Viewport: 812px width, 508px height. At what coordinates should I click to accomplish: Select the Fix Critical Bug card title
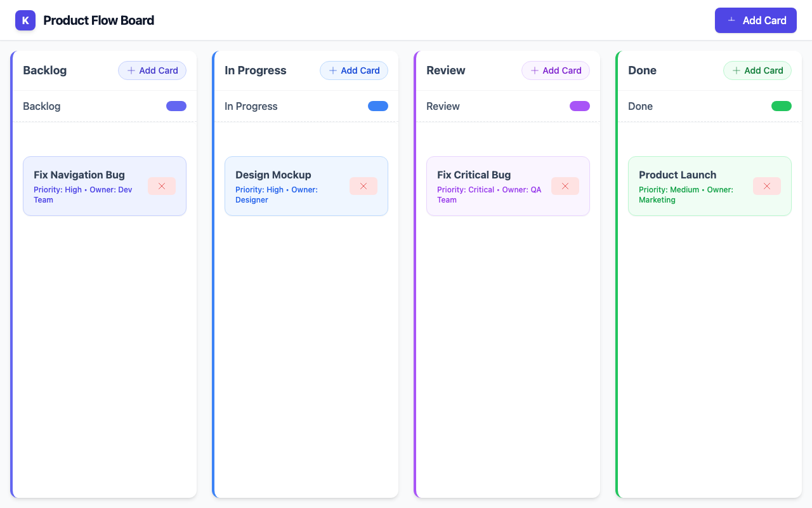tap(474, 175)
